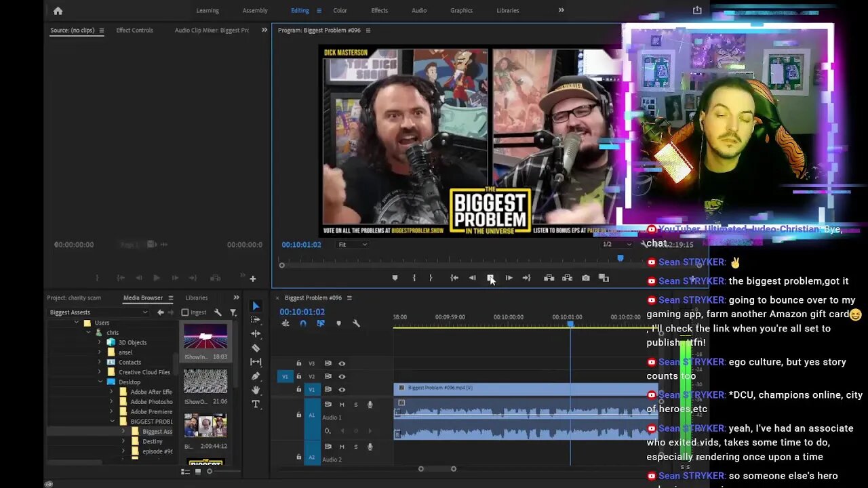Select the Ripple Edit tool
868x488 pixels.
point(256,333)
